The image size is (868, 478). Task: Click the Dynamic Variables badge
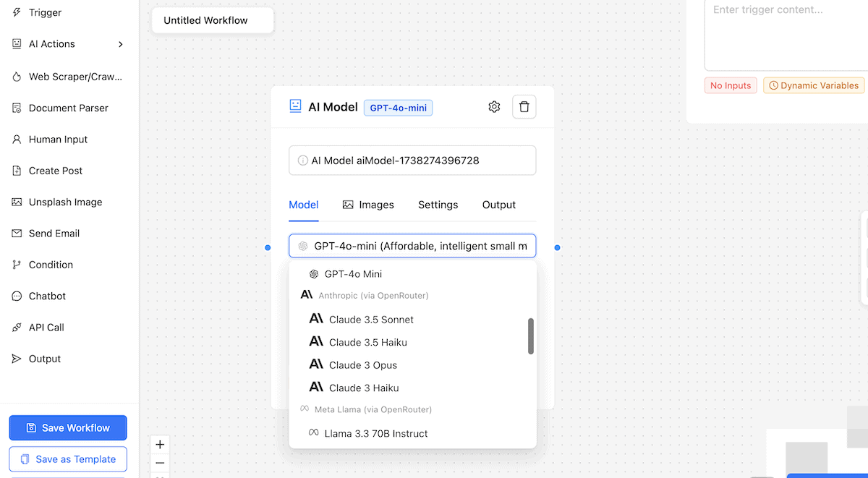pyautogui.click(x=814, y=85)
